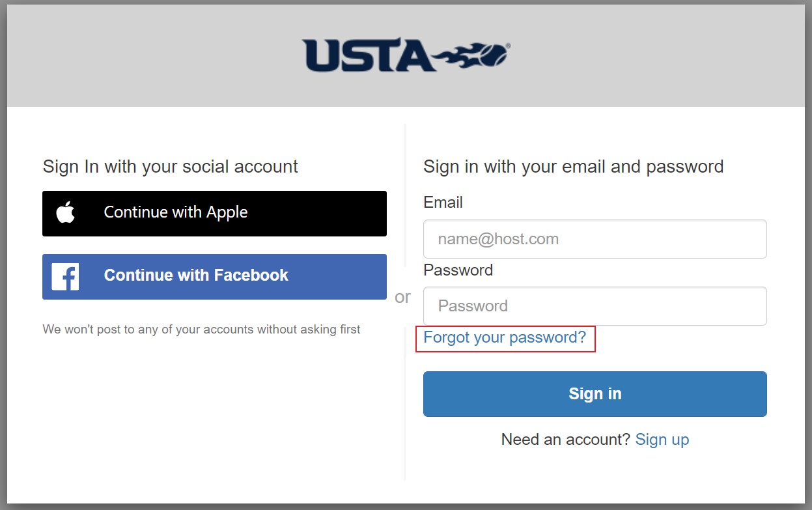
Task: Continue with Apple sign-in
Action: [x=214, y=214]
